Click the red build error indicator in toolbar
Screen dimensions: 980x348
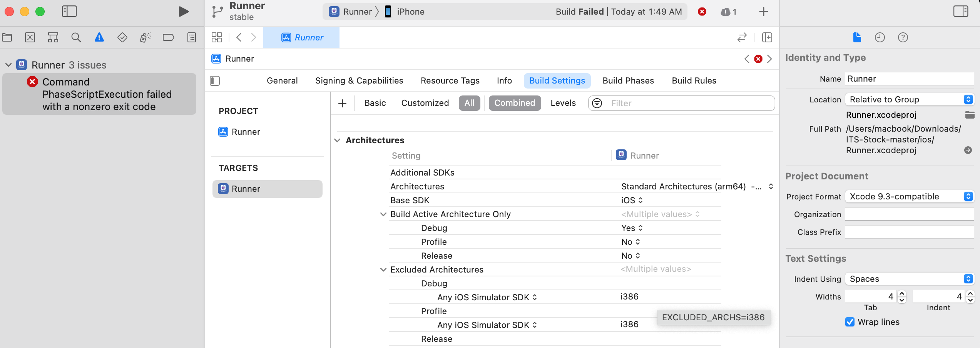[702, 12]
